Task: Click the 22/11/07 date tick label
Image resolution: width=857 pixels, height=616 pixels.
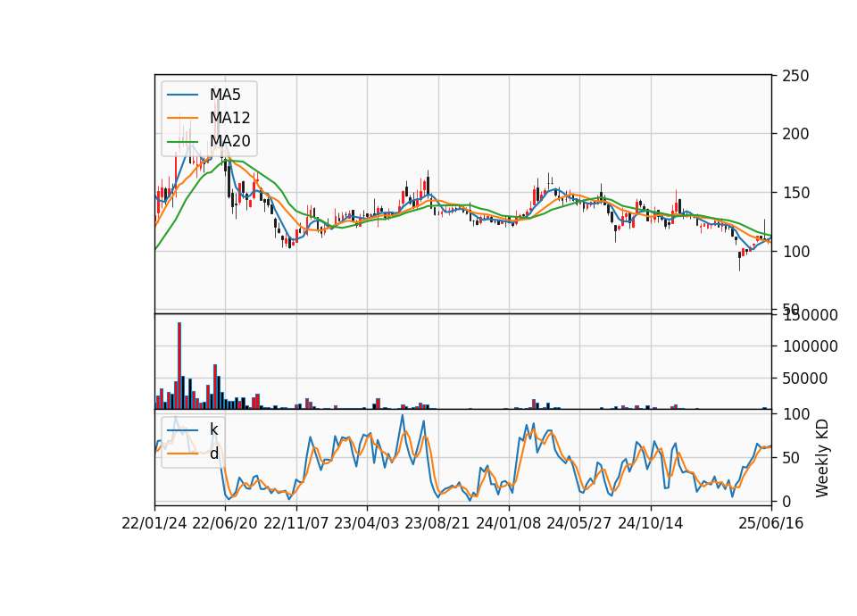Action: click(295, 523)
